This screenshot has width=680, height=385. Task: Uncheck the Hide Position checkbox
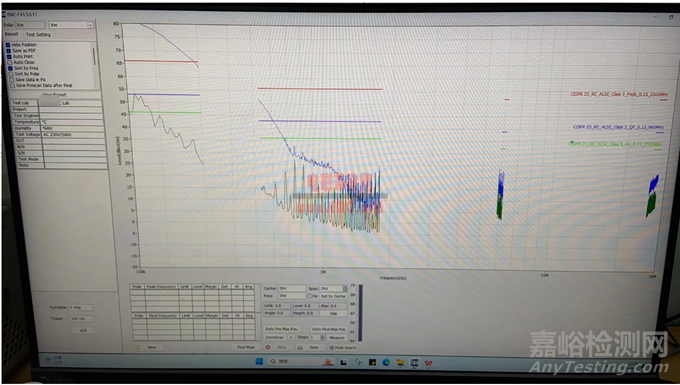8,45
